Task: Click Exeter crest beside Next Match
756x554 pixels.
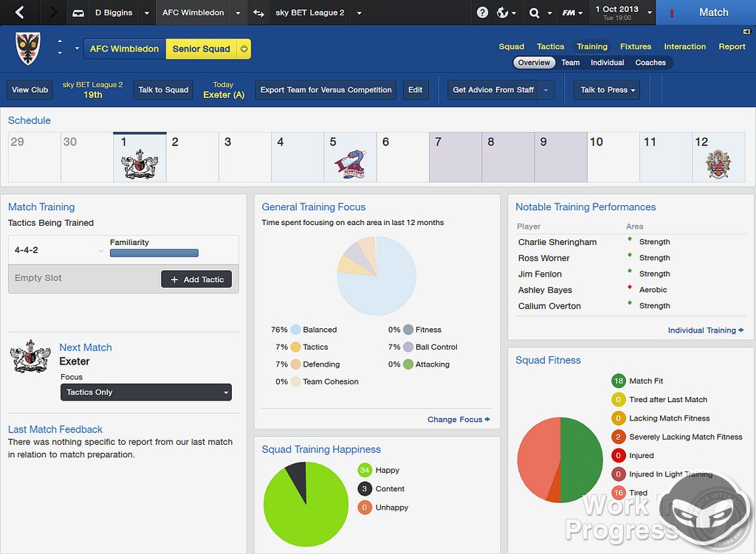Action: [x=30, y=356]
